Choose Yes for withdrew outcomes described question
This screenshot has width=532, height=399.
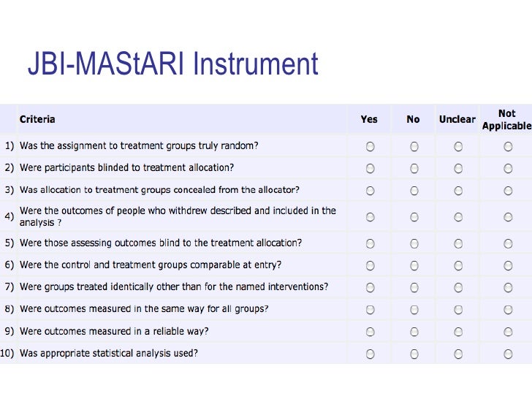point(370,216)
